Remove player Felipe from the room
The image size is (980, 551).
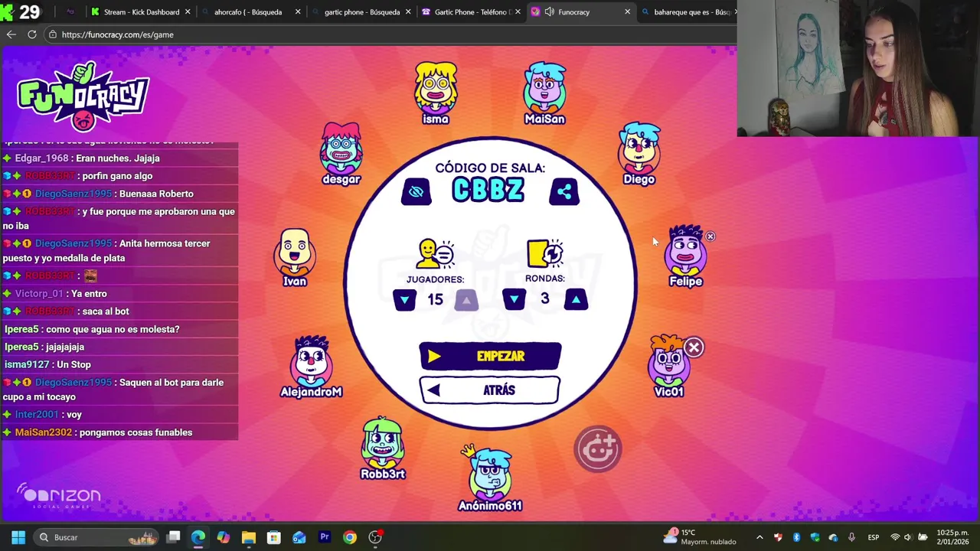pos(710,236)
